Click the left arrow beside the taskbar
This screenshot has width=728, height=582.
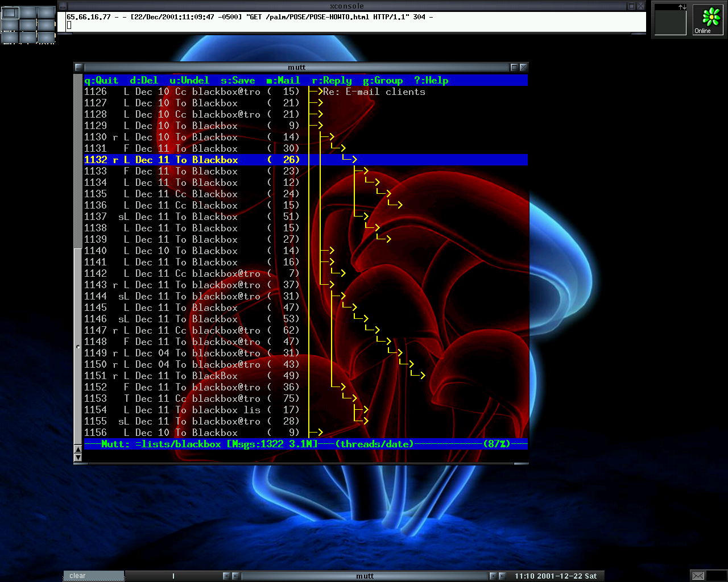pos(225,576)
